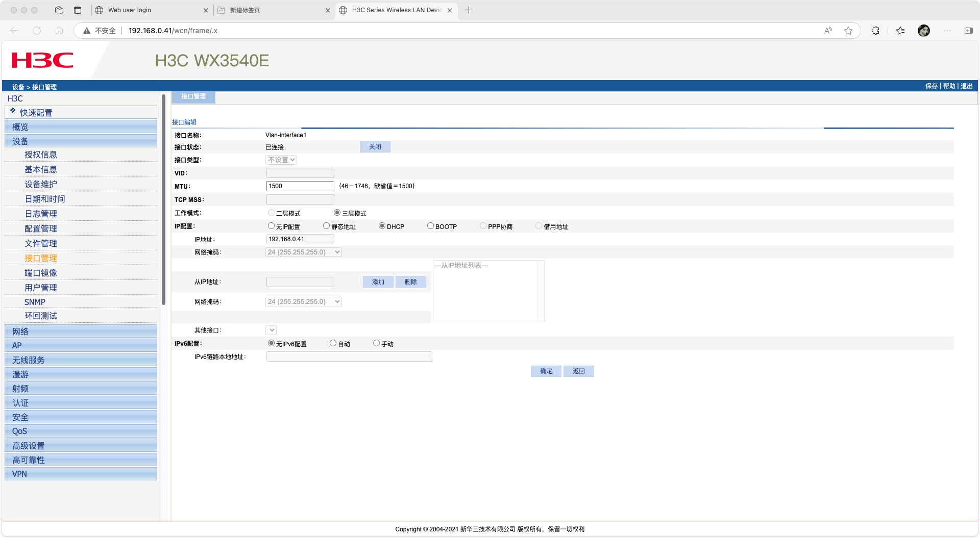Viewport: 980px width, 538px height.
Task: Favorite this page with star icon
Action: click(848, 31)
